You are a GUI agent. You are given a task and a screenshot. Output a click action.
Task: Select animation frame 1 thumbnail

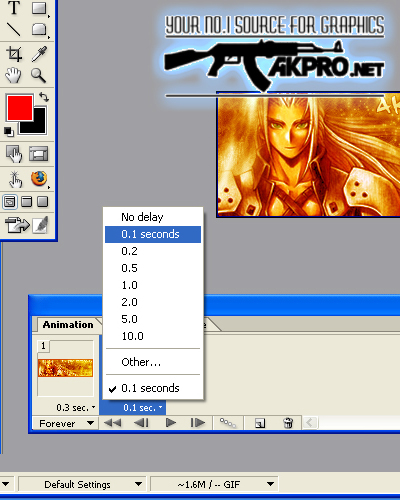[65, 368]
